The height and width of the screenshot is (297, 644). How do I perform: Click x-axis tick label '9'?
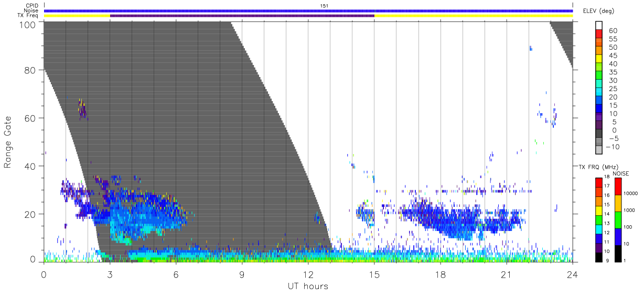click(242, 274)
